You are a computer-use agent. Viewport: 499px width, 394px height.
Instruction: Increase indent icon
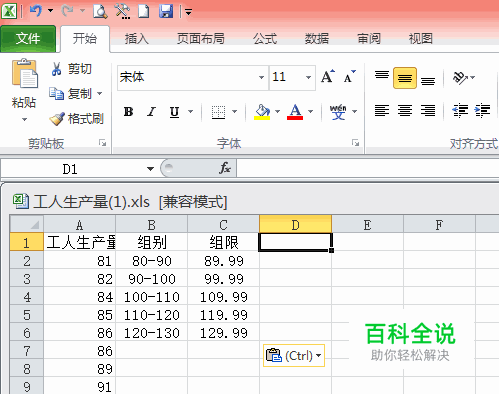coord(483,110)
